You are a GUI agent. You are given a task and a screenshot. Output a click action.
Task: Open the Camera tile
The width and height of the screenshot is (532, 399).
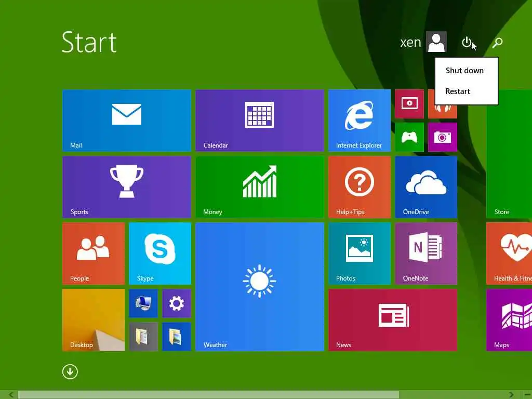coord(443,137)
